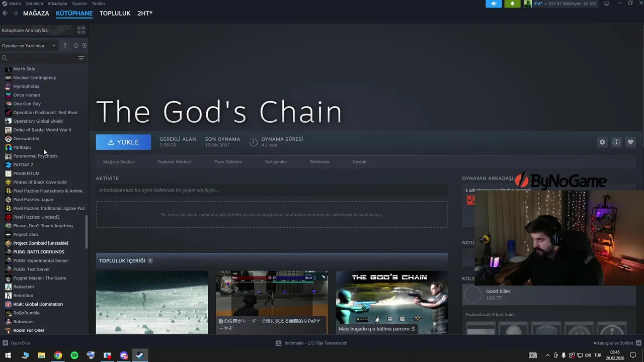Viewport: 644px width, 362px height.
Task: Select PAYDAY 2 in the game list
Action: 23,165
